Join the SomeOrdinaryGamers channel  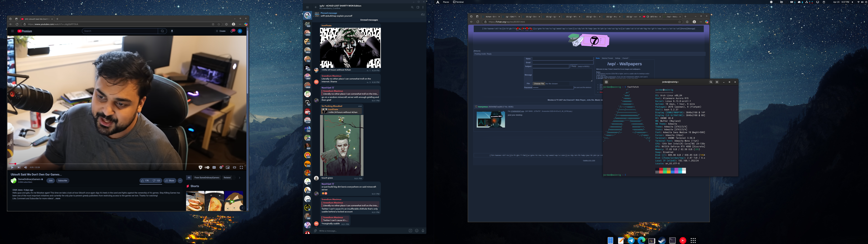click(51, 181)
